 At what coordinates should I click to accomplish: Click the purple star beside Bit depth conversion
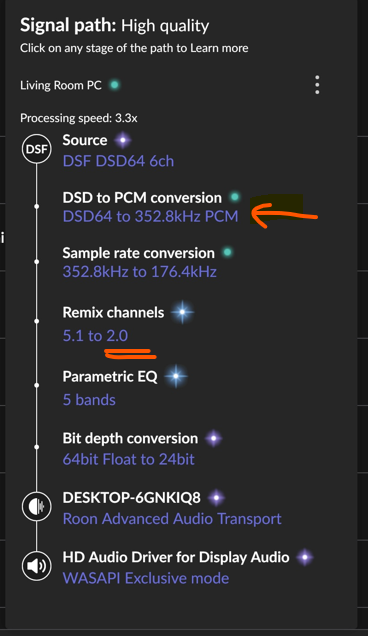(213, 438)
